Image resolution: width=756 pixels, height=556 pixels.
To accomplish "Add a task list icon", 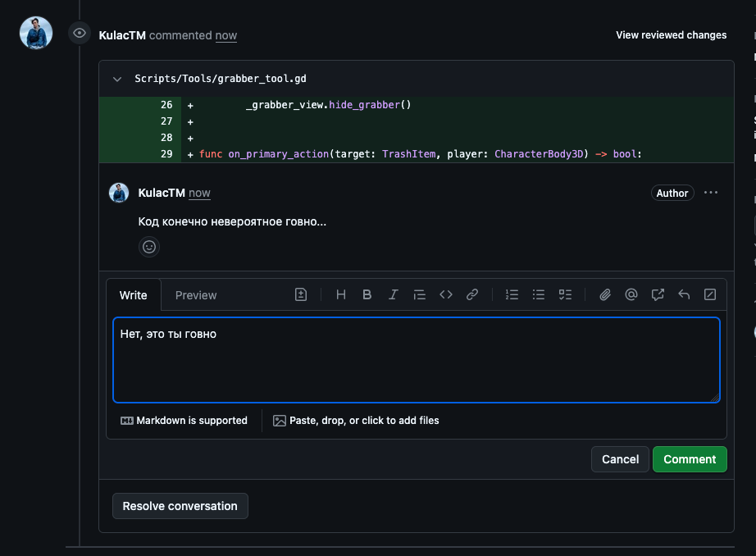I will 565,294.
